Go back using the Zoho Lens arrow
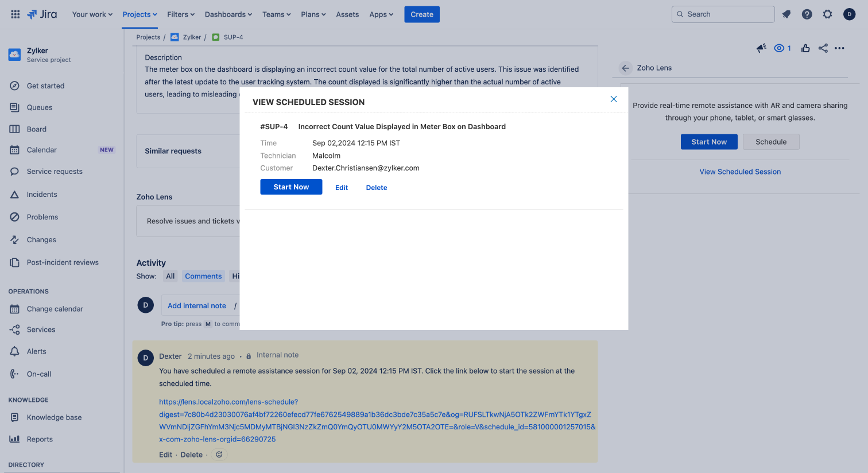This screenshot has height=473, width=868. pyautogui.click(x=626, y=68)
